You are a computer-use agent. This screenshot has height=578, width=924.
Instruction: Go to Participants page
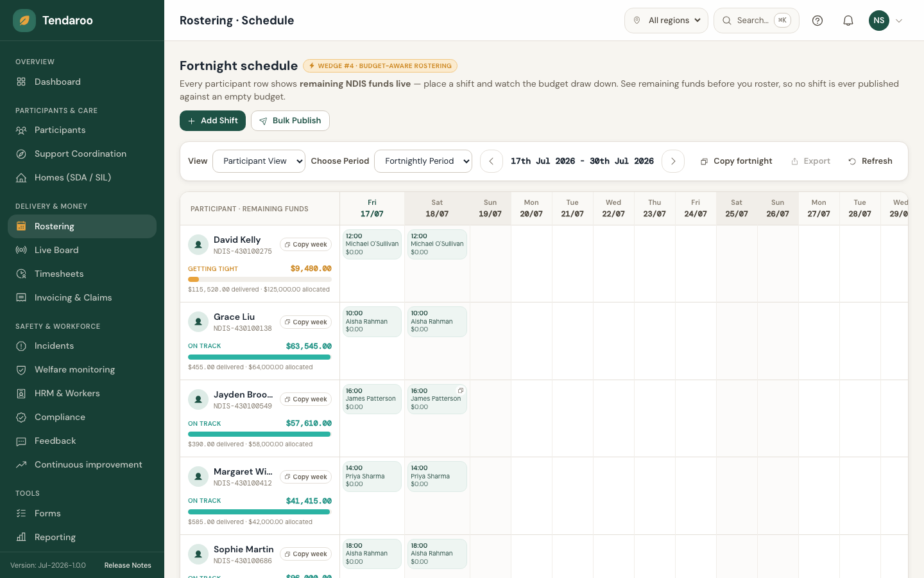point(82,130)
